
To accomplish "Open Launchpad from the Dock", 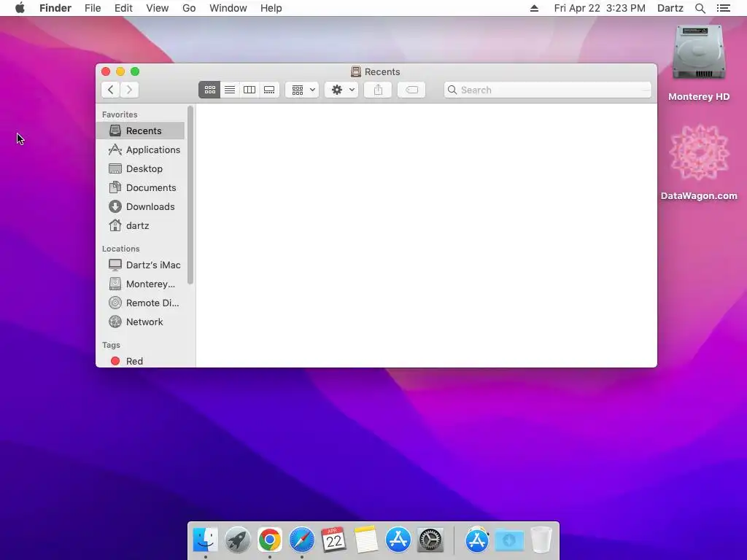I will [237, 540].
